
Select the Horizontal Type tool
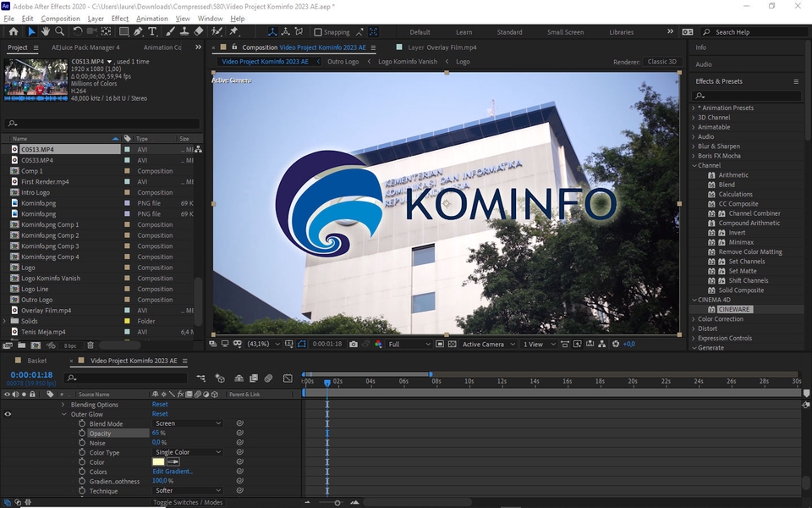pyautogui.click(x=151, y=32)
